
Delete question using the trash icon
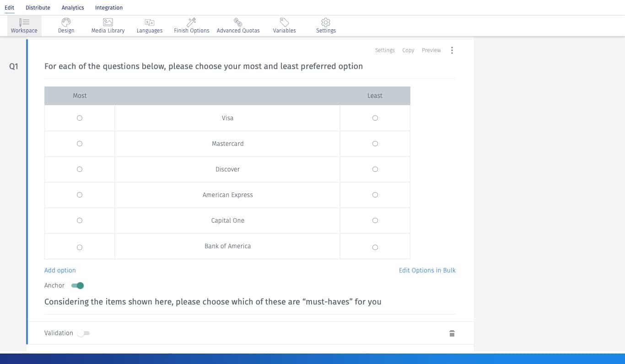452,333
